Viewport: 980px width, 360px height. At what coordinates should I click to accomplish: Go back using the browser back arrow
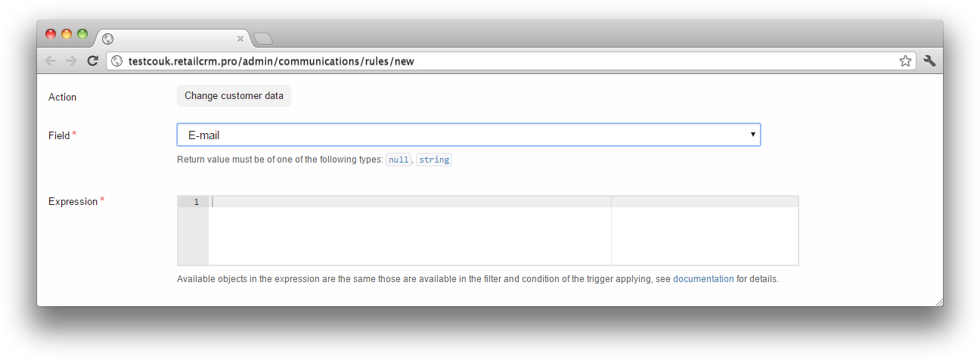coord(51,61)
